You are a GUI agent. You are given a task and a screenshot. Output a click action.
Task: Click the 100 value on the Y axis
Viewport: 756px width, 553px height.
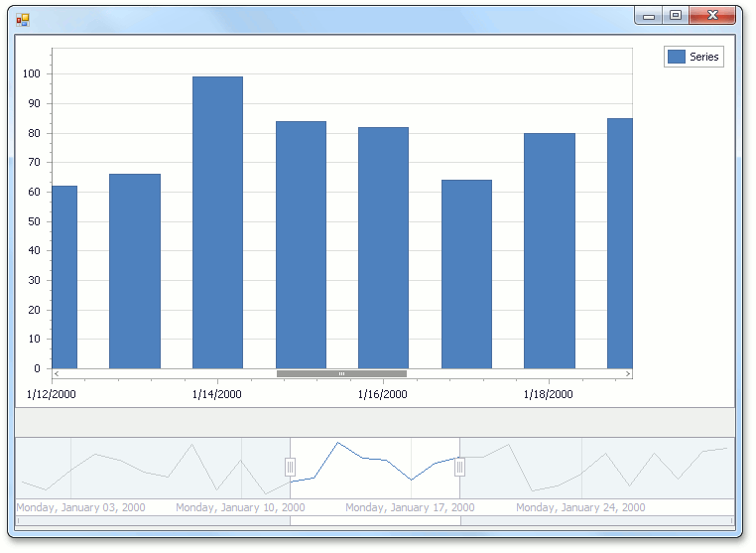tap(32, 73)
